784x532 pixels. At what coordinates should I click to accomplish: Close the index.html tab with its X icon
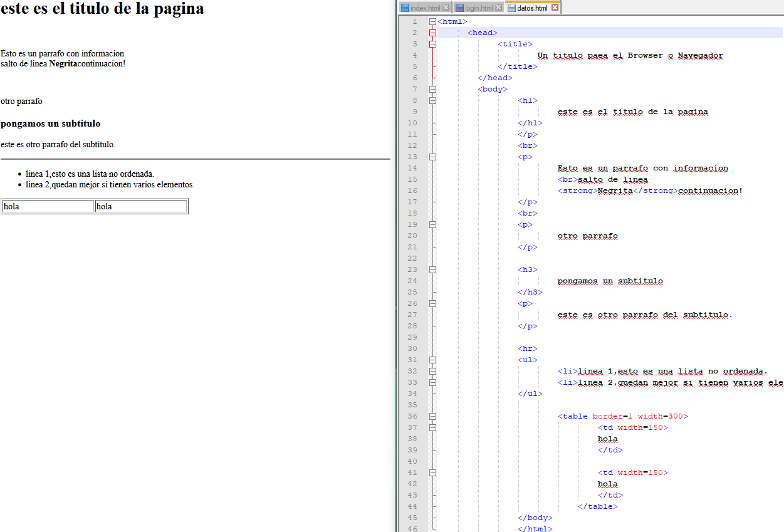(446, 8)
